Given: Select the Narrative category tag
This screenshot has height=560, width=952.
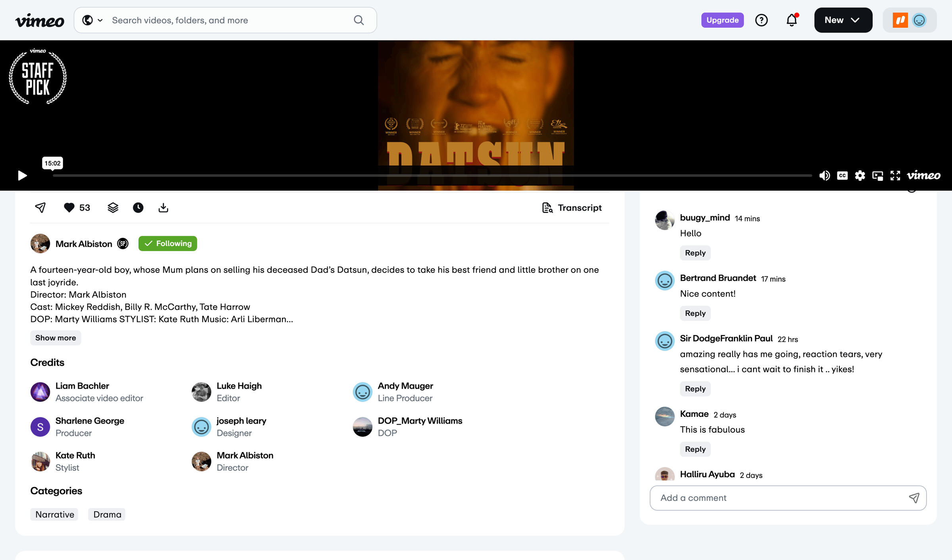Looking at the screenshot, I should (x=55, y=514).
